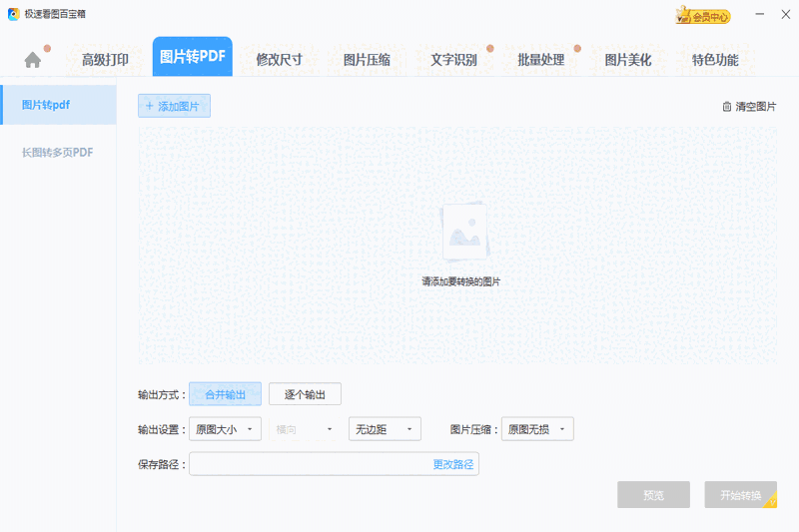Minimize the window
The image size is (799, 532).
pyautogui.click(x=760, y=14)
